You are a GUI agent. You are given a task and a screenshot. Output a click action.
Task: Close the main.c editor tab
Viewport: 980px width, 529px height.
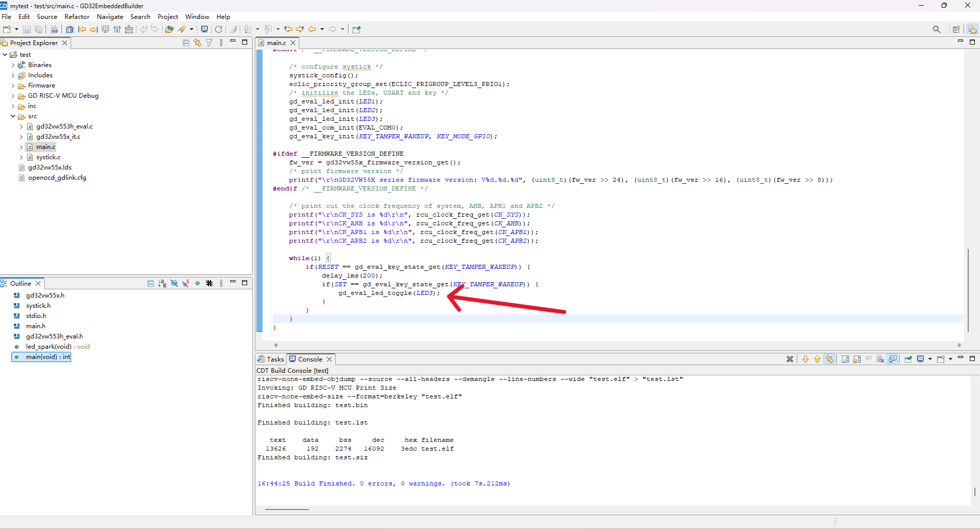click(293, 43)
